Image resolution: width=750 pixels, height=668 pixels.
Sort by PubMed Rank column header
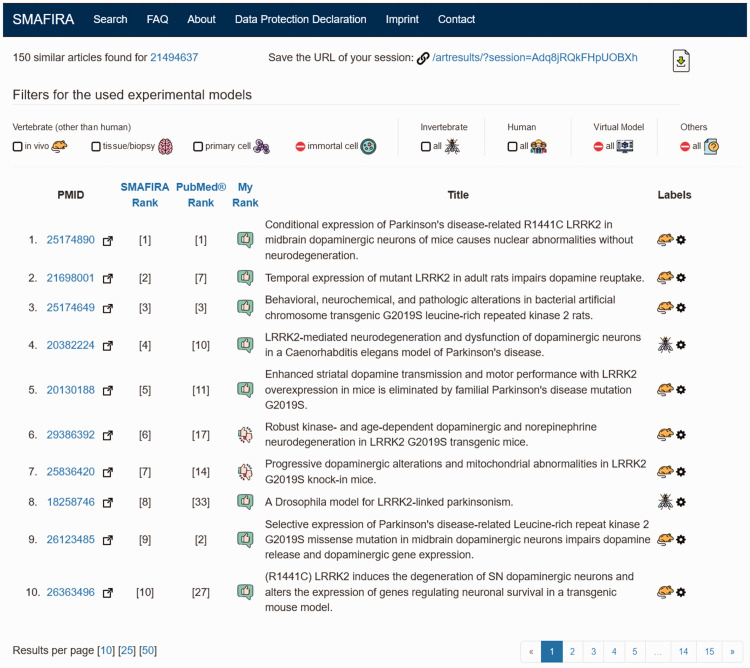click(201, 194)
